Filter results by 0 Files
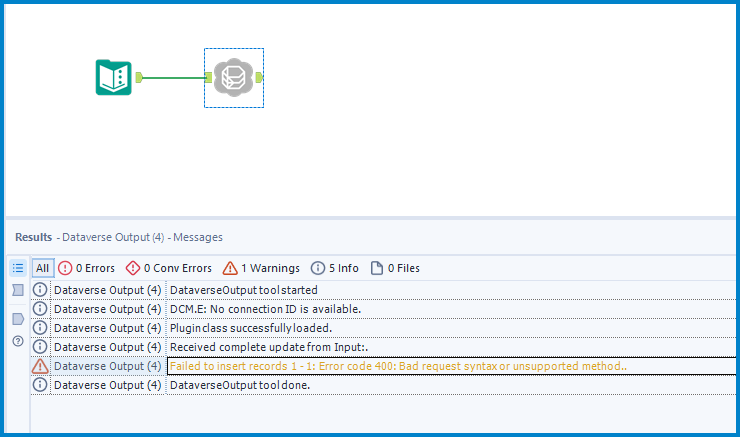This screenshot has width=740, height=437. [395, 268]
